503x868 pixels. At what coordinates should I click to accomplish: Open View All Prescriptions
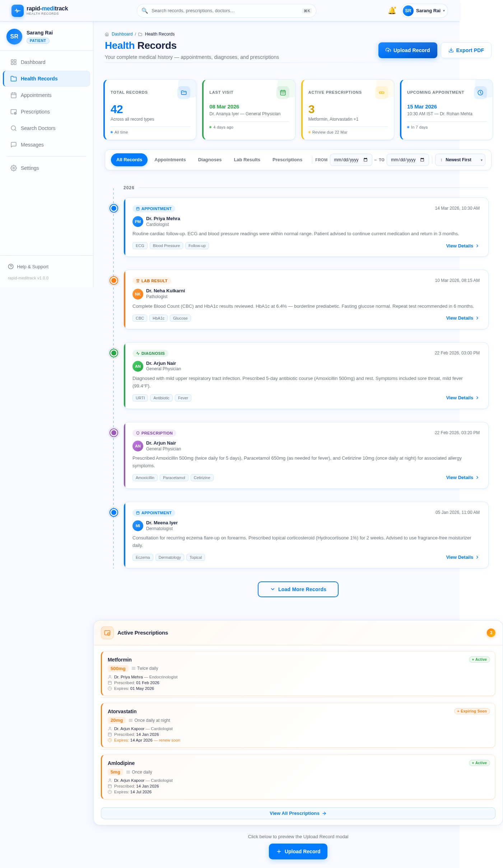298,813
